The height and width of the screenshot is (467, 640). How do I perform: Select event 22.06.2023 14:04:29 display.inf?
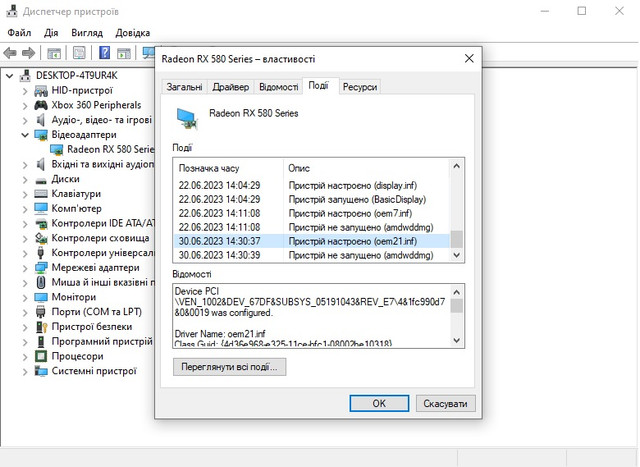[x=312, y=186]
